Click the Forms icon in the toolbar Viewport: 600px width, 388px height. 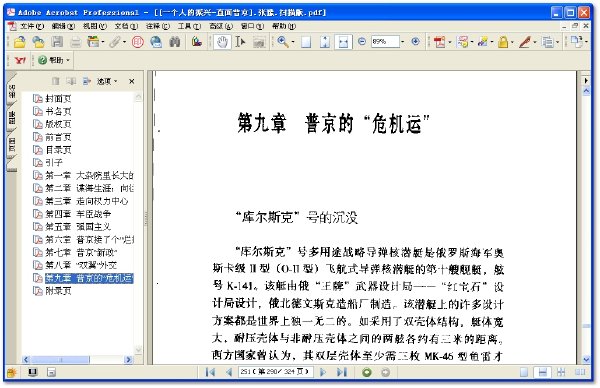pyautogui.click(x=548, y=41)
